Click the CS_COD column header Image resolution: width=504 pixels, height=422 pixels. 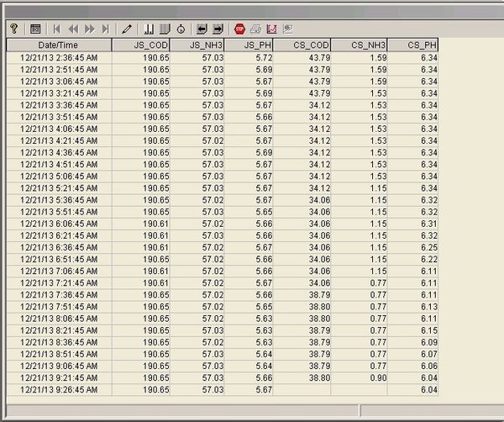click(x=302, y=45)
